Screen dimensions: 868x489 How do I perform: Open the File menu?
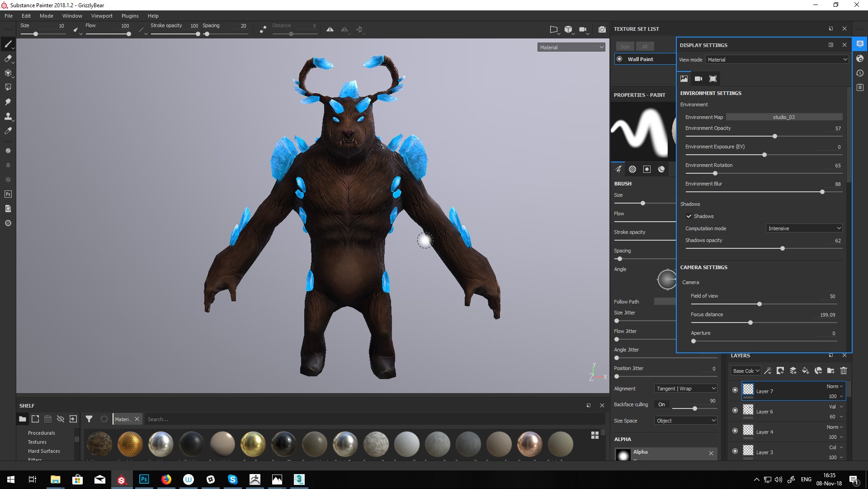(x=9, y=16)
